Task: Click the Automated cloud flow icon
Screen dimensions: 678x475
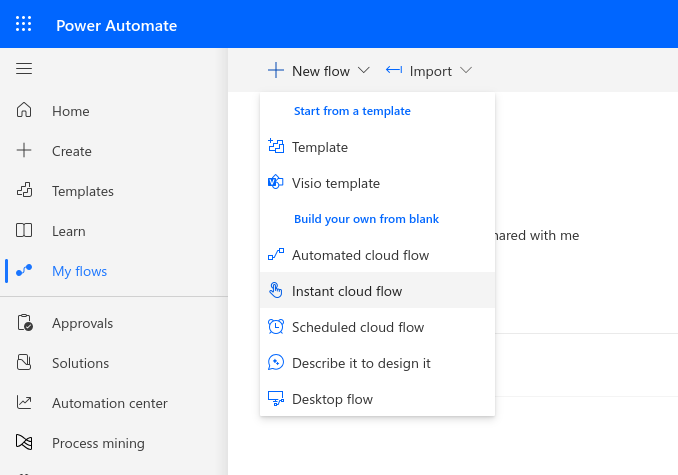Action: 276,255
